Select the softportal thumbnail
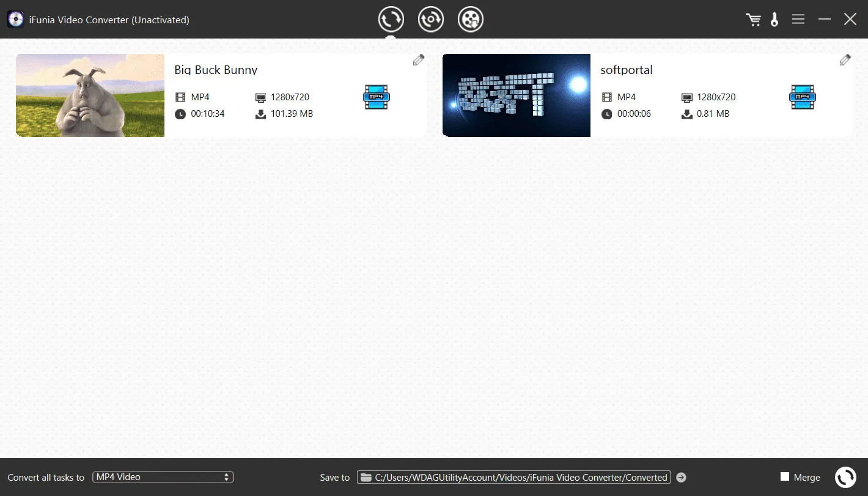Screen dimensions: 868x496 tap(517, 95)
